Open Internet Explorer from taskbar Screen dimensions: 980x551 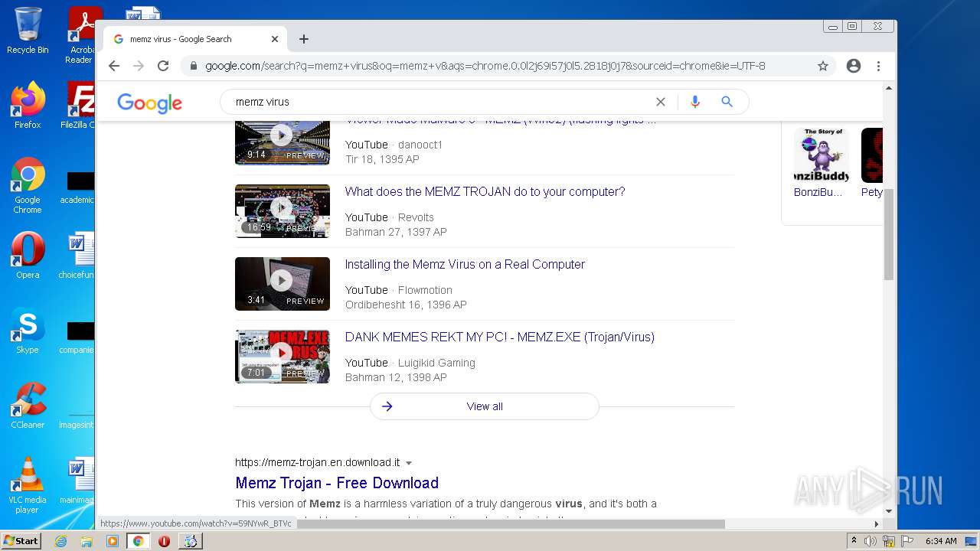tap(60, 541)
